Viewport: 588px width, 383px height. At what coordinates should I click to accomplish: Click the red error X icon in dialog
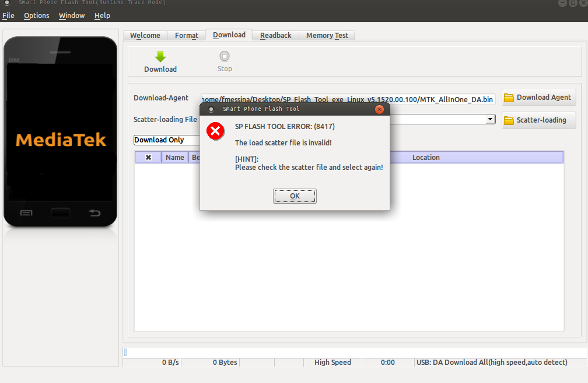[x=216, y=131]
